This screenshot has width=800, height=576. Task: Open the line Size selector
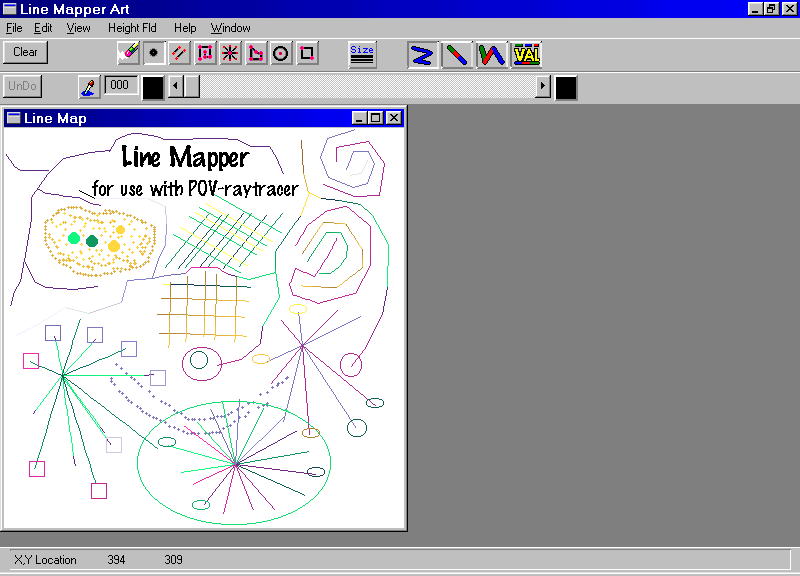[x=362, y=55]
